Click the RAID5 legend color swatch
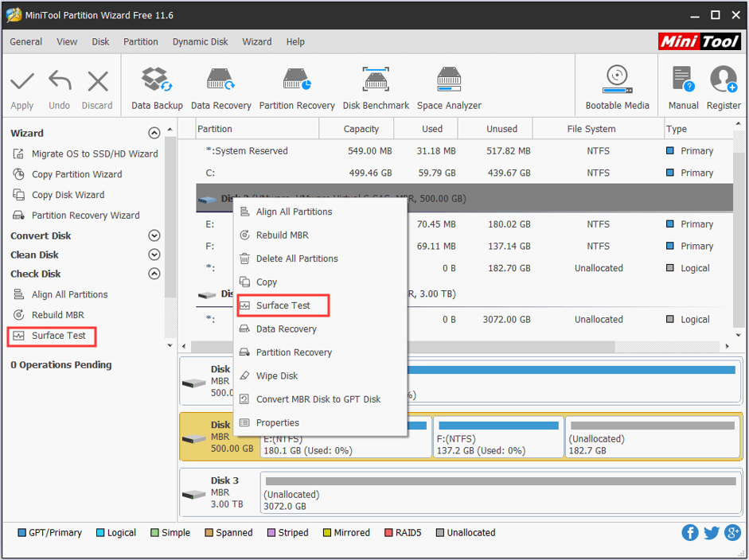 388,533
